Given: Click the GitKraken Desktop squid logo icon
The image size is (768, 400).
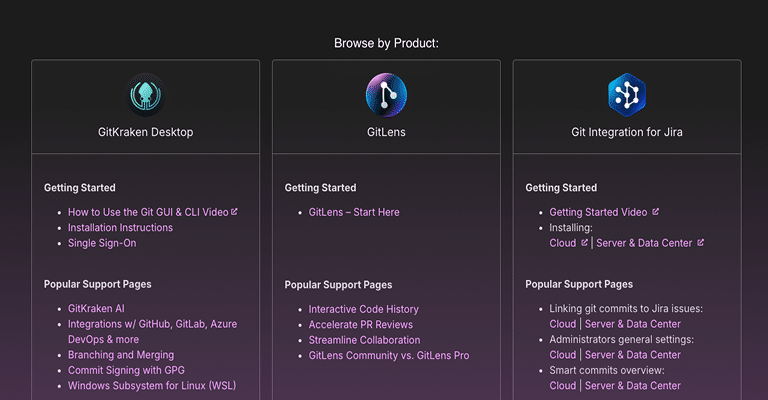Looking at the screenshot, I should pos(145,94).
